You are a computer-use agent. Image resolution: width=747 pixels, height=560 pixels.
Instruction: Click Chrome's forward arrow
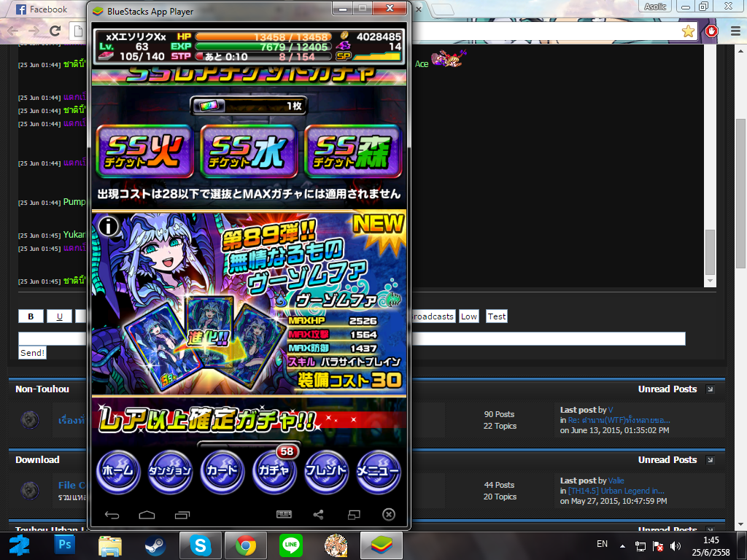pyautogui.click(x=34, y=31)
